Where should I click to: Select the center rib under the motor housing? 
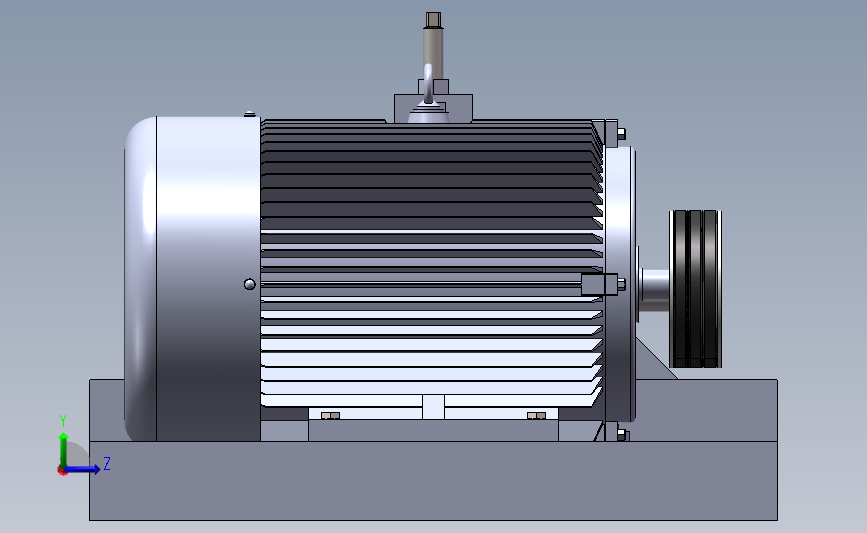click(434, 407)
